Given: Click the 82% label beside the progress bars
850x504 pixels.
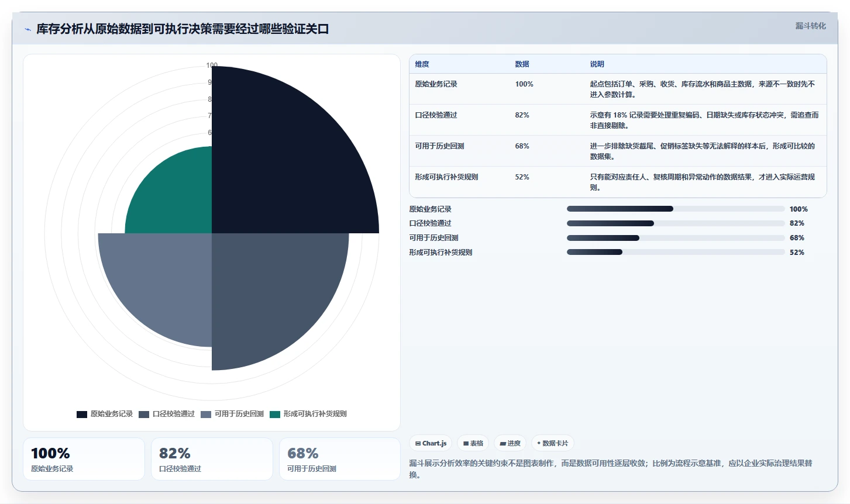Looking at the screenshot, I should tap(797, 223).
